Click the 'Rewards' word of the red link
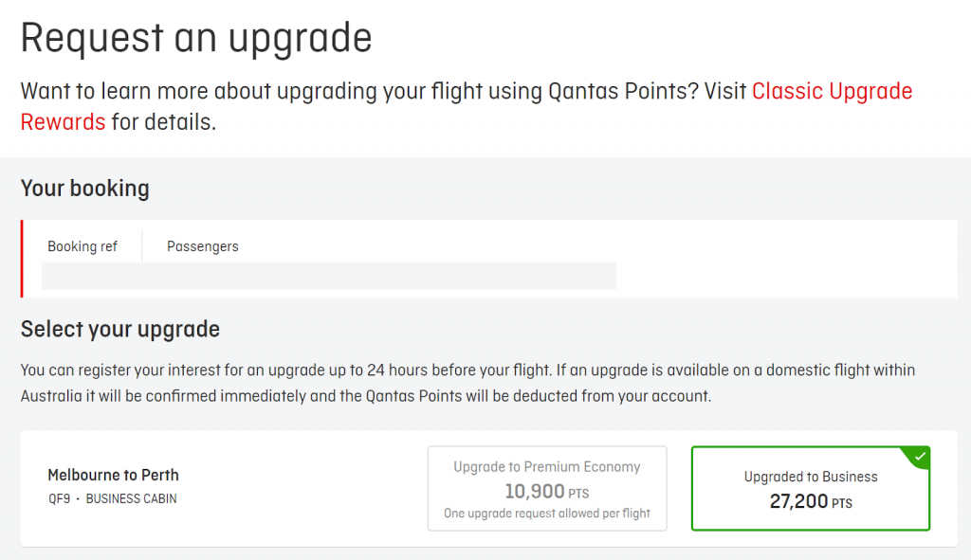This screenshot has width=971, height=560. (64, 122)
